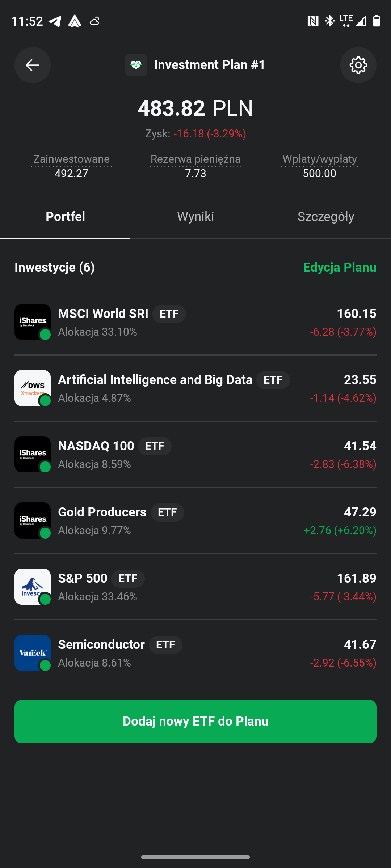This screenshot has width=391, height=868.
Task: Tap the Wpłaty/wypłaty label
Action: pos(320,159)
